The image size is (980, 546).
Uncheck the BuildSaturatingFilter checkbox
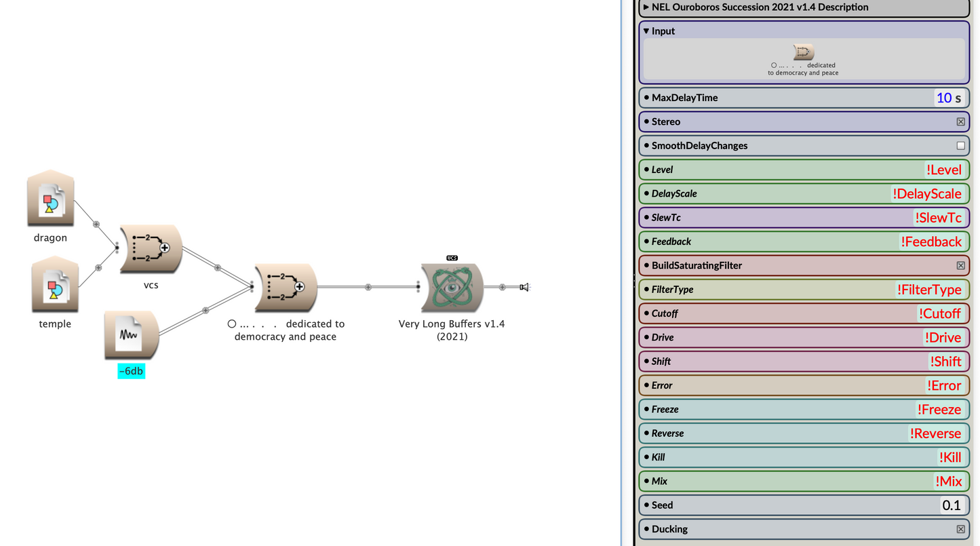[x=960, y=266]
